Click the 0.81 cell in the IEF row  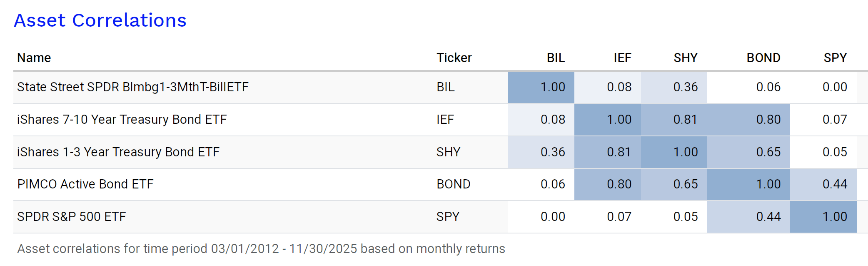tap(685, 119)
